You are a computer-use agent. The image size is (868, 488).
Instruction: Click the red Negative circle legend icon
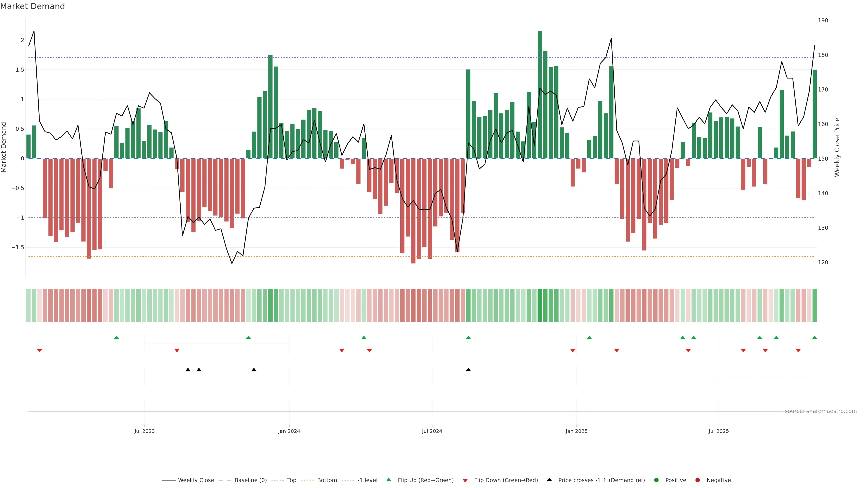[698, 480]
